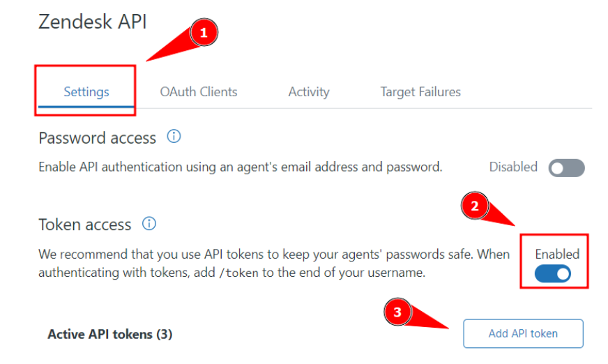Click the Token access section heading
This screenshot has height=364, width=608.
85,225
